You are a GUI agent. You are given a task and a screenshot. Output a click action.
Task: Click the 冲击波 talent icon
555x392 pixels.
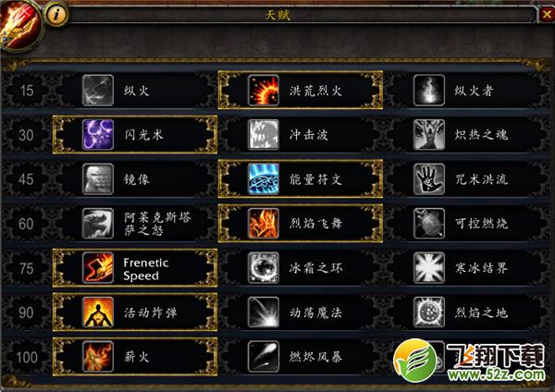[x=264, y=135]
